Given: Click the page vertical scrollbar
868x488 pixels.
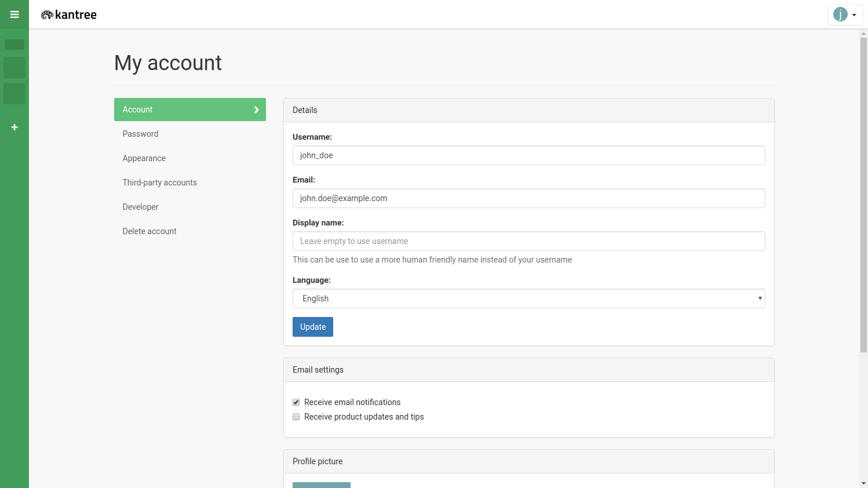Looking at the screenshot, I should pyautogui.click(x=863, y=195).
